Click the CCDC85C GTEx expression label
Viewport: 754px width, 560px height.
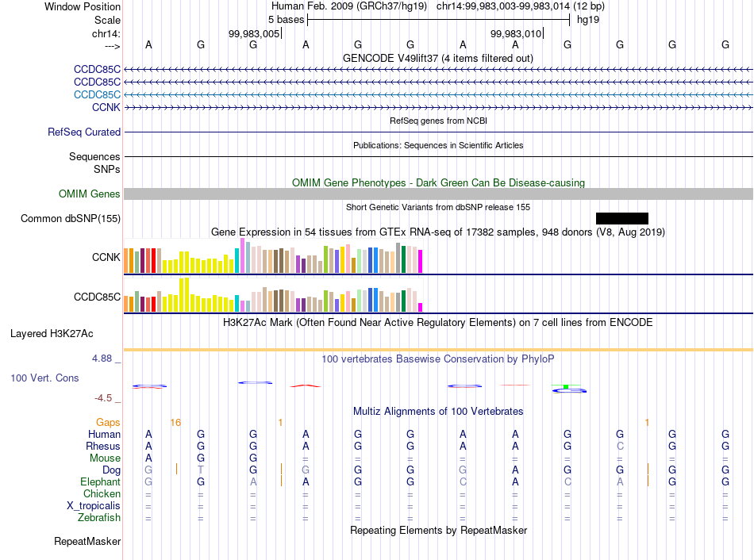97,297
